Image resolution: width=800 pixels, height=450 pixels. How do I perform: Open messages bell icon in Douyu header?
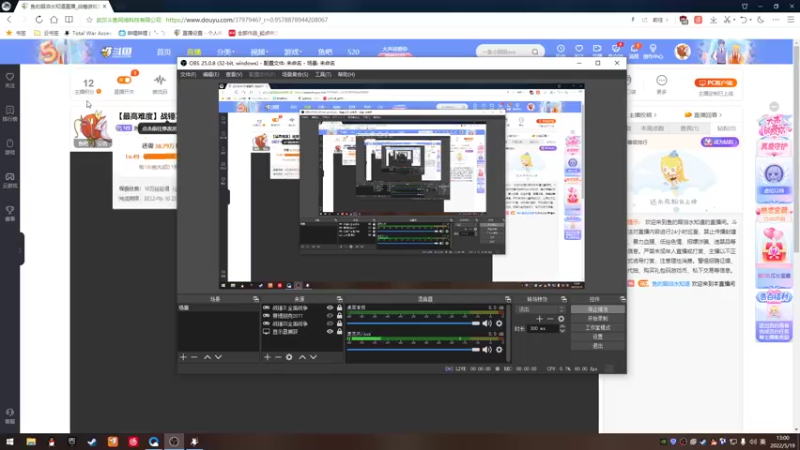click(635, 49)
